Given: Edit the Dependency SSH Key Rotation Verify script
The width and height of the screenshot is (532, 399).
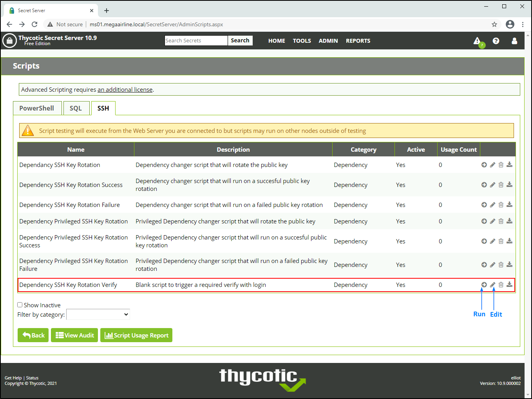Looking at the screenshot, I should pyautogui.click(x=492, y=285).
